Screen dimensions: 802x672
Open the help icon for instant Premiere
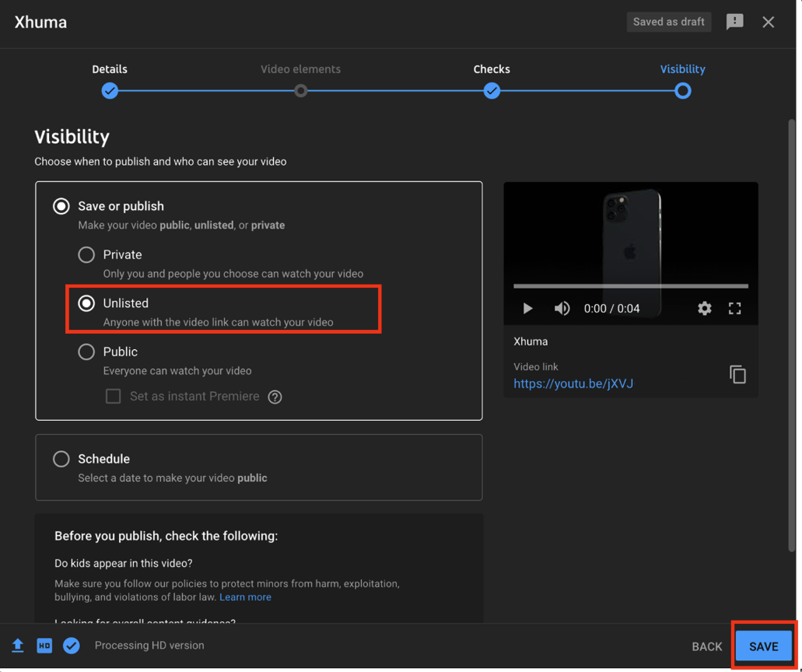click(275, 397)
